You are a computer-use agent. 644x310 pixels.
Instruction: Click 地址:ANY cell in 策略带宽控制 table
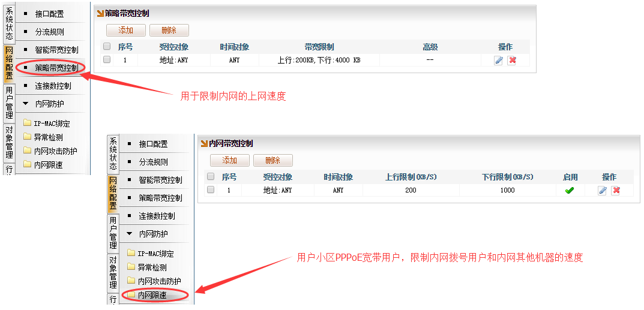[173, 61]
